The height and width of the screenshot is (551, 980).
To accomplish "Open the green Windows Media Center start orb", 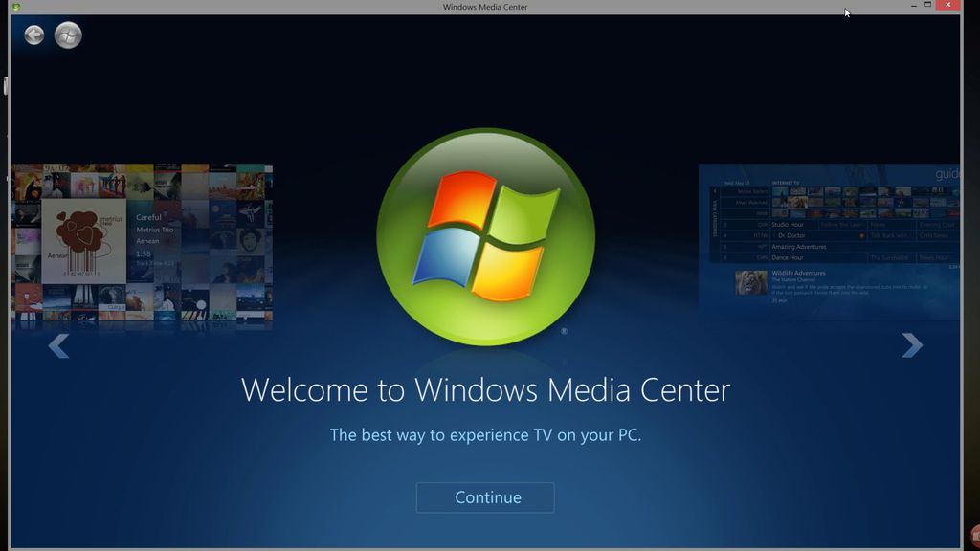I will coord(68,35).
